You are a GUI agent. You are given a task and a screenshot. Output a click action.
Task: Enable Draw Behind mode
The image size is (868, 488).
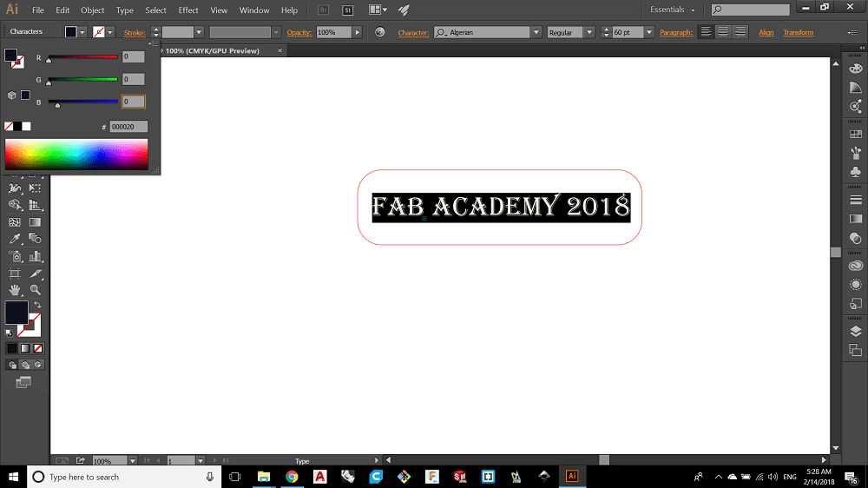click(x=25, y=365)
